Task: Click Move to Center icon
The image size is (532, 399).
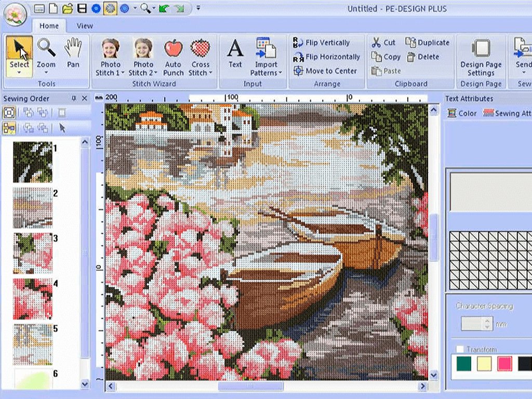Action: (x=298, y=71)
